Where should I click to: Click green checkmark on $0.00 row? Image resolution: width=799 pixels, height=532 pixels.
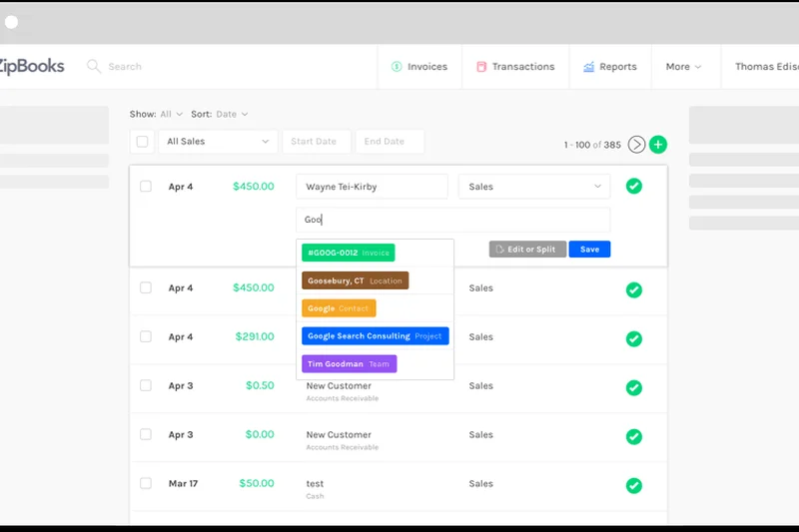633,436
